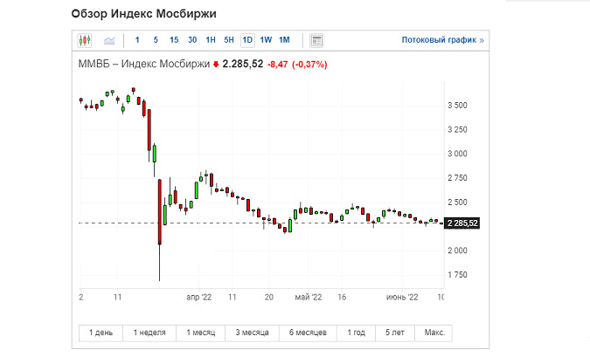Click the 3 500 price axis label
Image resolution: width=590 pixels, height=364 pixels.
click(x=457, y=106)
